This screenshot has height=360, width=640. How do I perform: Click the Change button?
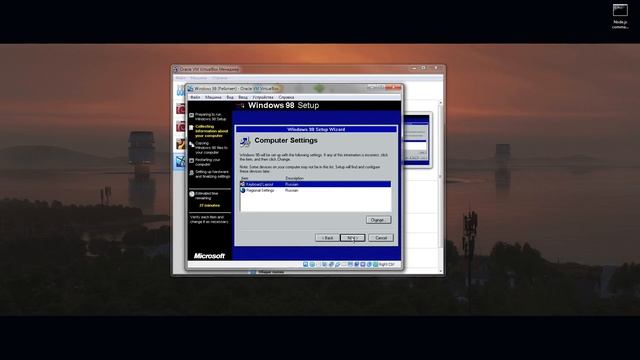coord(378,220)
